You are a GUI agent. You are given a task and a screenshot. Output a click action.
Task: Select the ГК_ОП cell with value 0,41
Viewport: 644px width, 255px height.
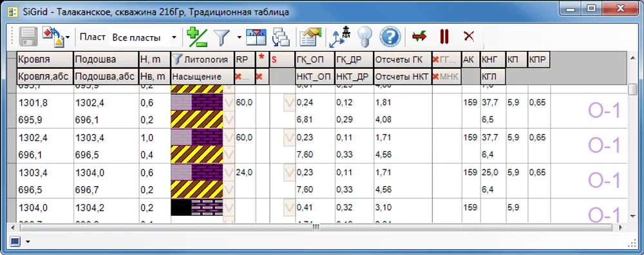tap(315, 208)
